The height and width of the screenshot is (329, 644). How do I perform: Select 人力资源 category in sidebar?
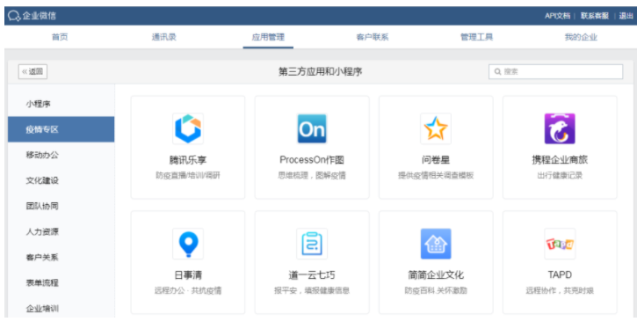[62, 231]
